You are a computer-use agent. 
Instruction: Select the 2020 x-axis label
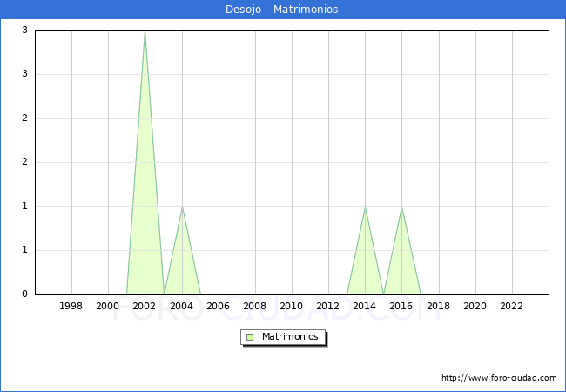click(x=475, y=307)
